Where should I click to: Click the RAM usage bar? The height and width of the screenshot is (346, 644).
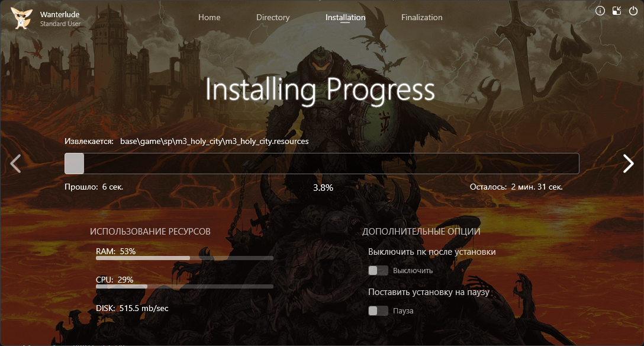click(184, 258)
